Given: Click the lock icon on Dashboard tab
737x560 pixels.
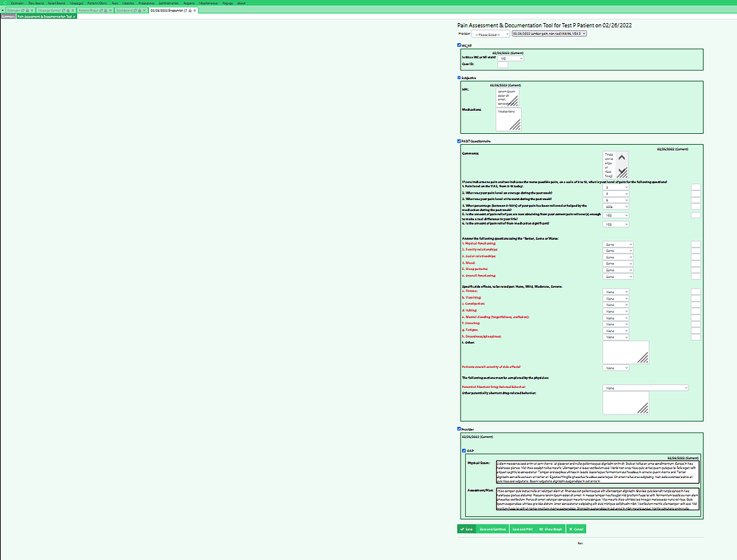Looking at the screenshot, I should click(139, 10).
